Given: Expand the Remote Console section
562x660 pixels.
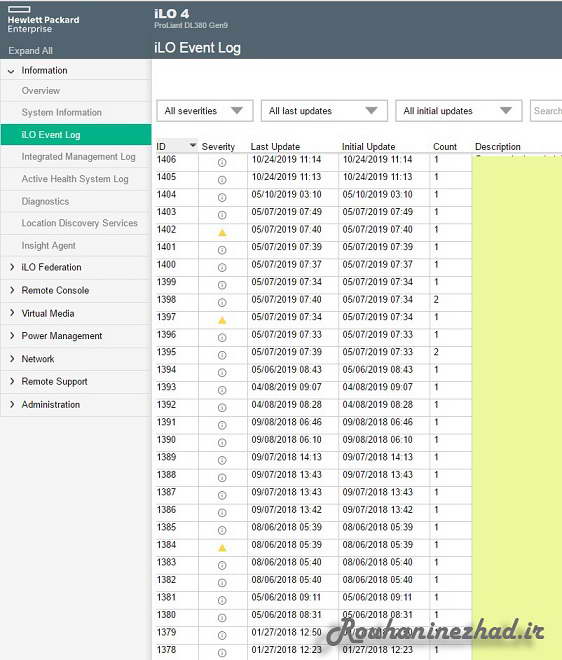Looking at the screenshot, I should pyautogui.click(x=12, y=290).
